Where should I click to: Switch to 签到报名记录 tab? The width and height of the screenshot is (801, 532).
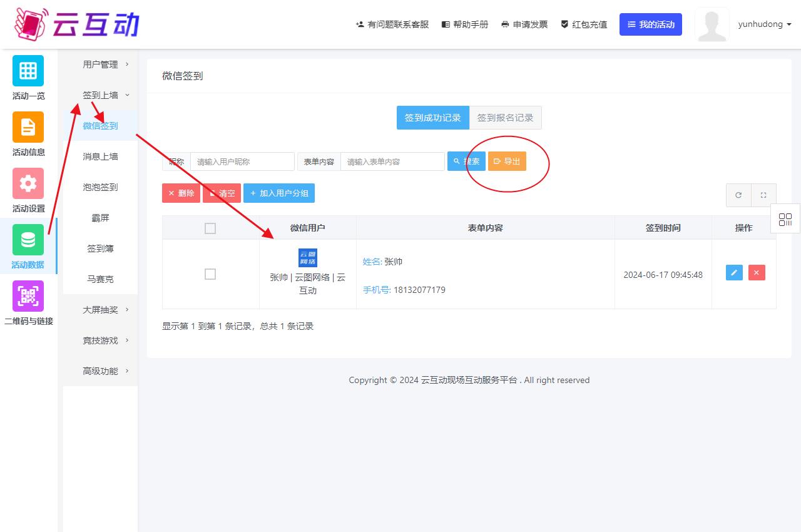point(505,118)
